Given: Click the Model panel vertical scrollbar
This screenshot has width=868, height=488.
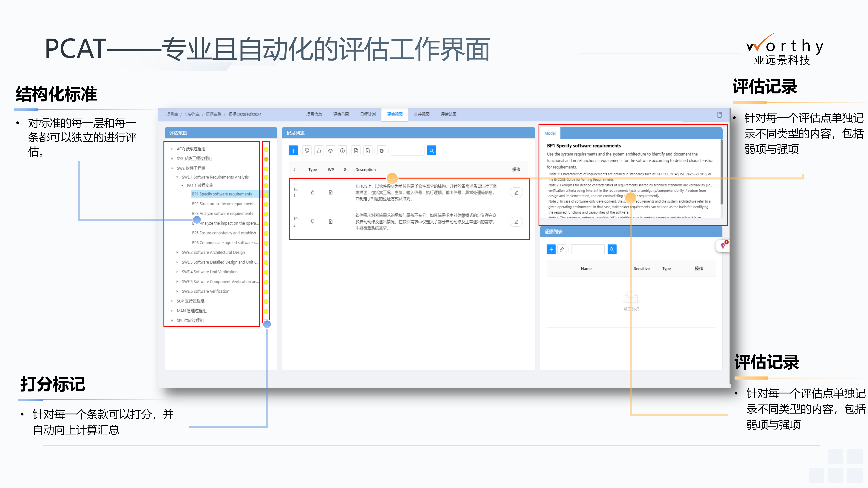Looking at the screenshot, I should 721,172.
